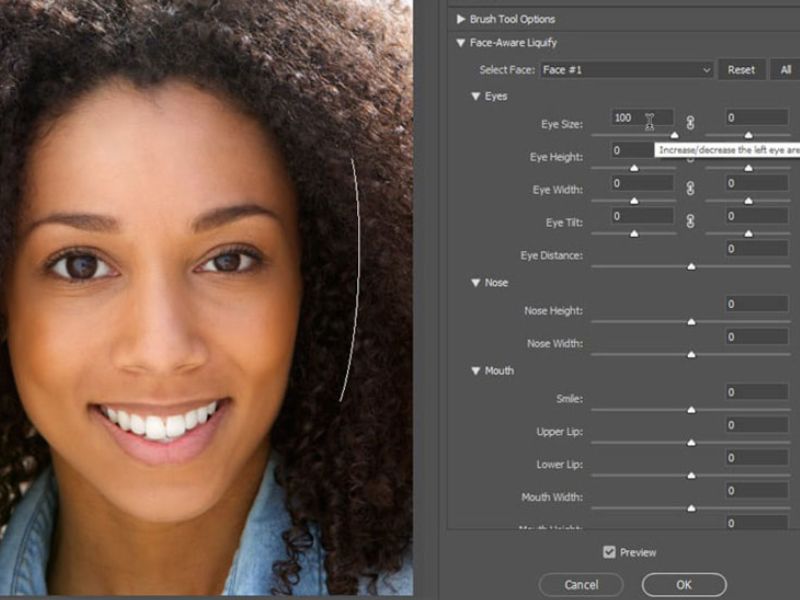Click the left Eye Height value field
This screenshot has width=800, height=600.
pos(633,151)
